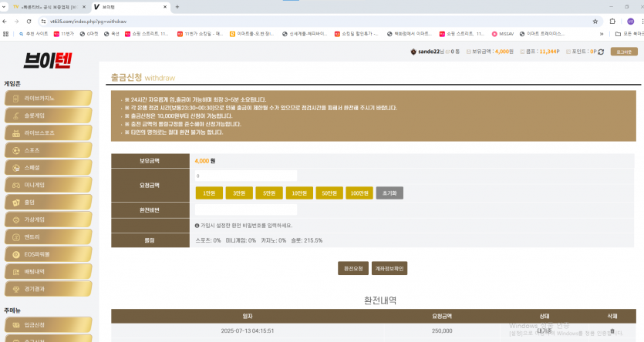Reload the page with the browser refresh icon
This screenshot has width=644, height=342.
29,22
